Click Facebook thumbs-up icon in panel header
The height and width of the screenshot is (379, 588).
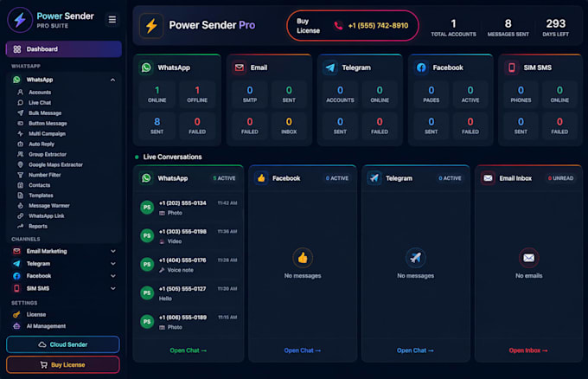pyautogui.click(x=261, y=178)
